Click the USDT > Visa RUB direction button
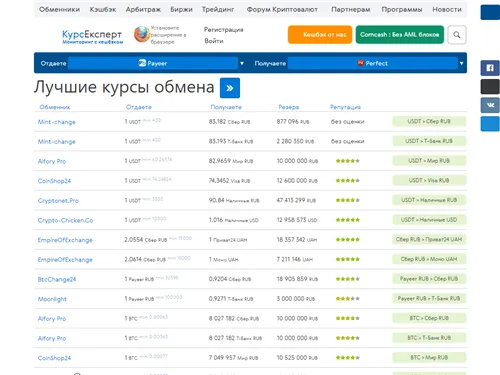The width and height of the screenshot is (500, 375). coord(429,180)
